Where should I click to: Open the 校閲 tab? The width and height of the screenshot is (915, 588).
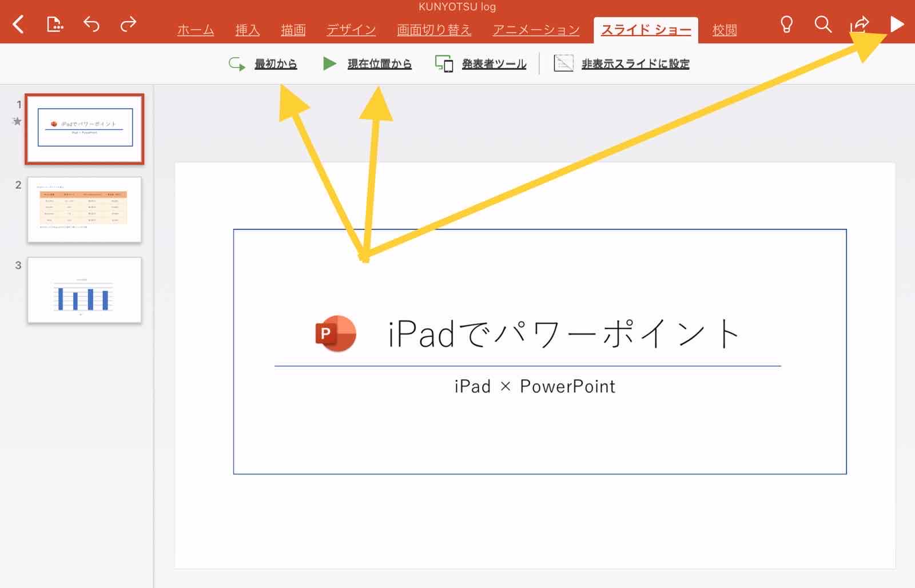[x=725, y=30]
